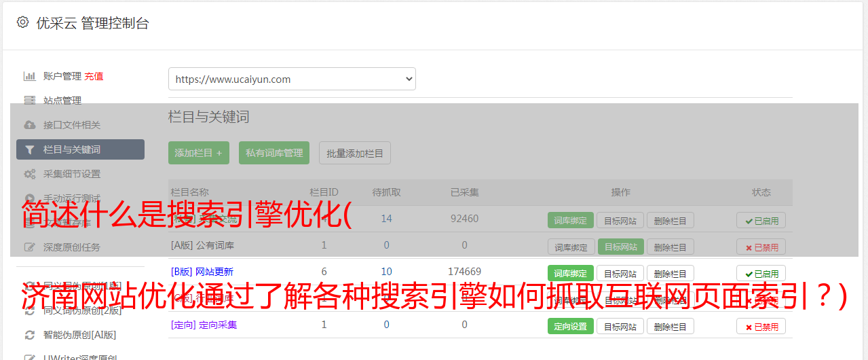Click 定向设置 in the 定向采集 row
868x360 pixels.
point(571,326)
